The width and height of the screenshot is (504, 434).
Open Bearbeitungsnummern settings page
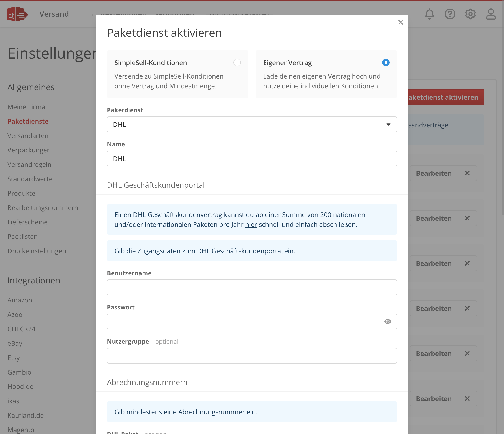pyautogui.click(x=43, y=208)
